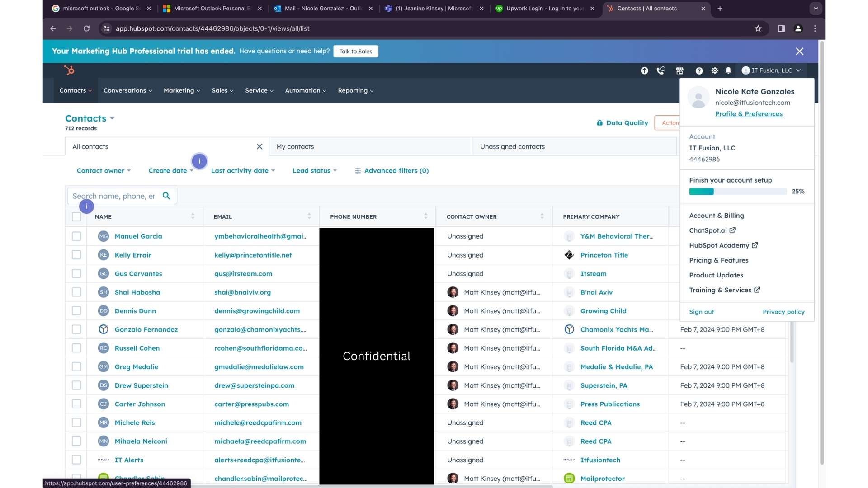Click the Chamonix Yachts company logo
This screenshot has height=488, width=868.
tap(569, 329)
